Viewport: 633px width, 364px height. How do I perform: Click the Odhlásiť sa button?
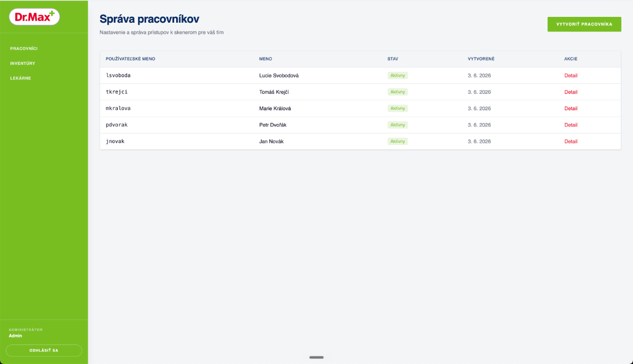[x=44, y=350]
